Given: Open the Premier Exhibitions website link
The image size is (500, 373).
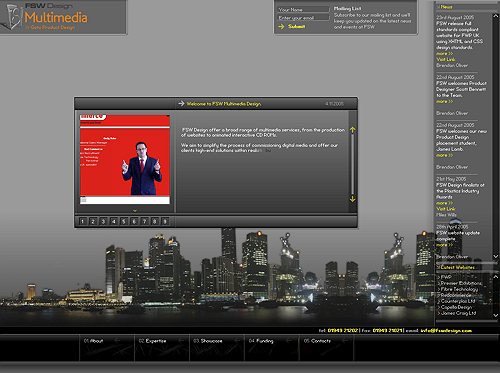Looking at the screenshot, I should [461, 283].
